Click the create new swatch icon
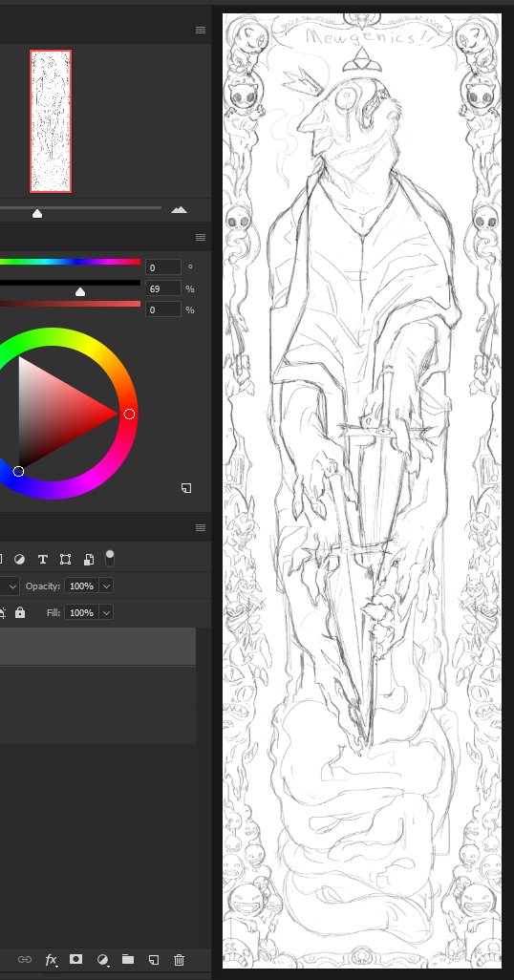514x980 pixels. coord(186,488)
